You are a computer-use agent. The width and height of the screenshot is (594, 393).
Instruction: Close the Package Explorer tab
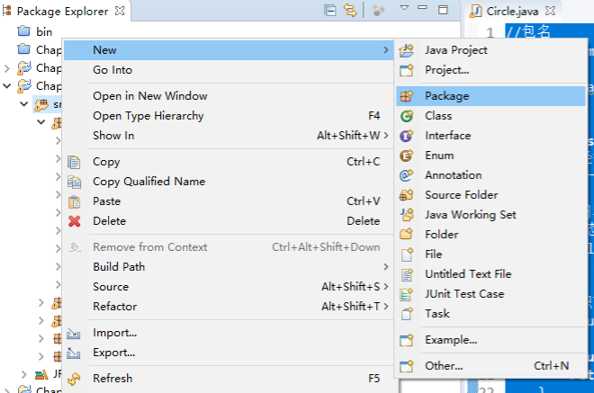pyautogui.click(x=120, y=11)
